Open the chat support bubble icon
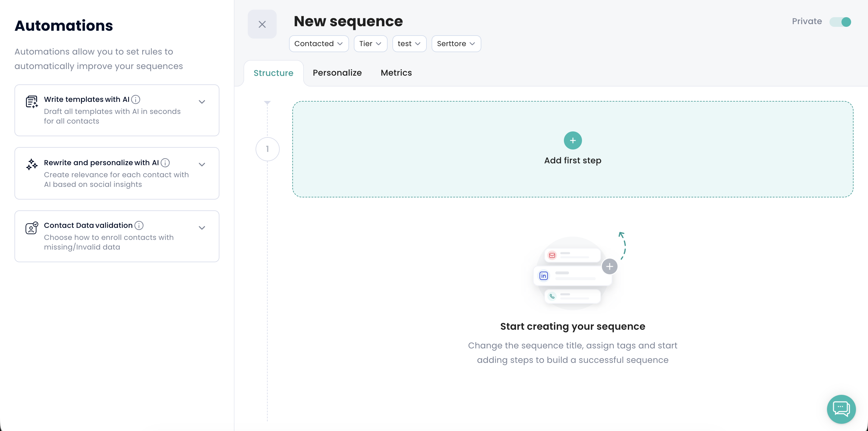The image size is (868, 431). pos(841,409)
